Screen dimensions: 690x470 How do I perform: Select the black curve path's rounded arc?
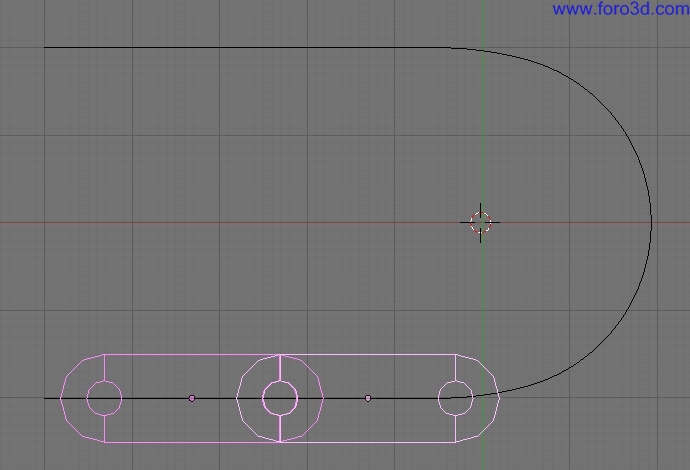[x=651, y=222]
